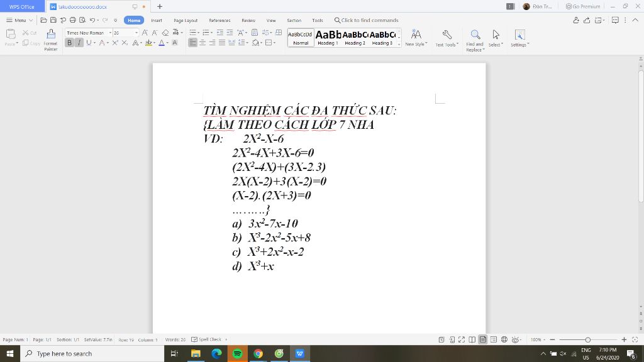Adjust the zoom slider handle
The image size is (644, 362).
tap(588, 339)
